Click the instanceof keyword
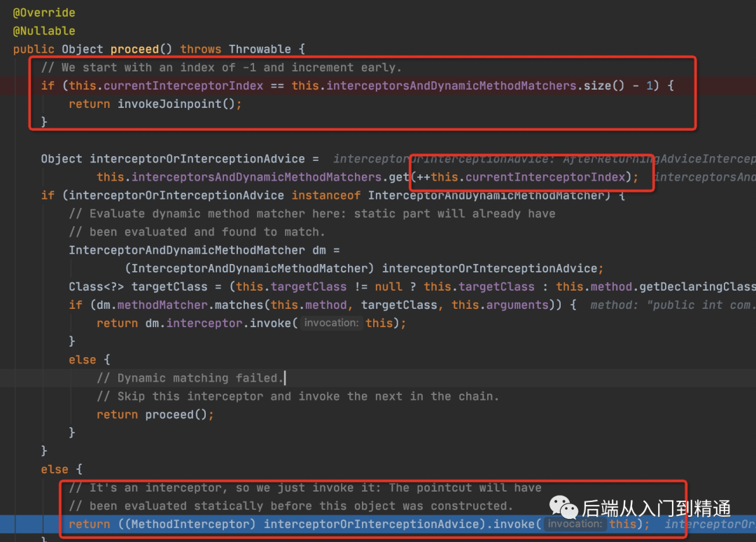756x542 pixels. click(x=326, y=196)
